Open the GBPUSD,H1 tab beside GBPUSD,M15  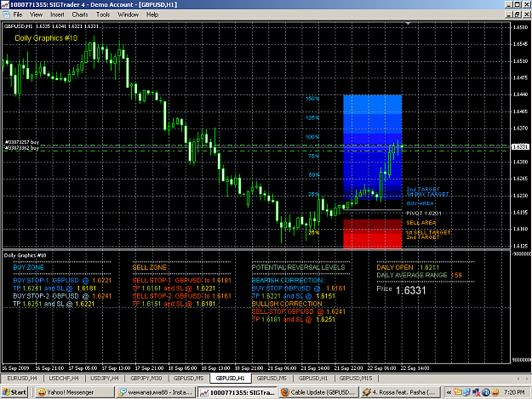tap(313, 378)
